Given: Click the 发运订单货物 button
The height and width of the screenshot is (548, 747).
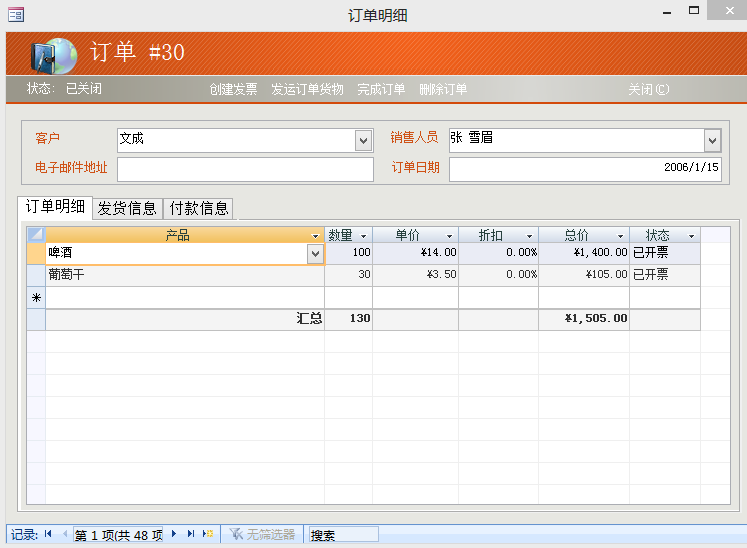Looking at the screenshot, I should (307, 89).
